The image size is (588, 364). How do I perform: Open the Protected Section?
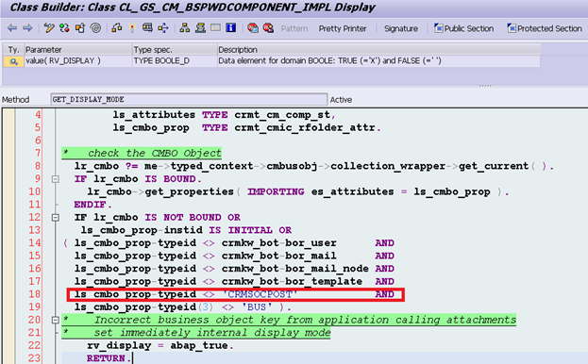[545, 28]
